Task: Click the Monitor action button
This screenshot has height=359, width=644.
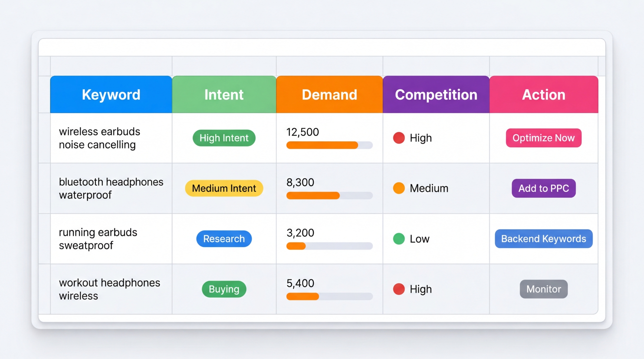Action: 543,289
